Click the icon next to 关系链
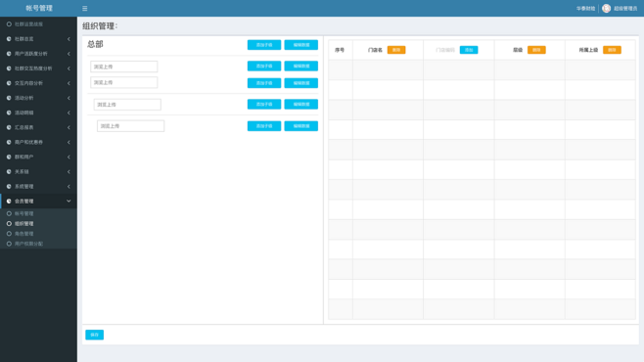This screenshot has height=362, width=644. tap(9, 172)
